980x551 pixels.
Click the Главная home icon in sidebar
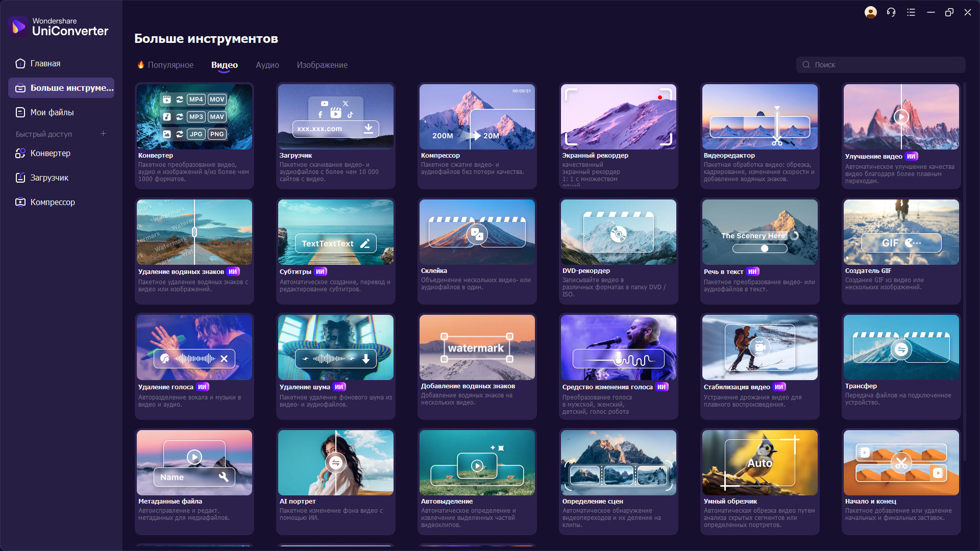pyautogui.click(x=20, y=63)
